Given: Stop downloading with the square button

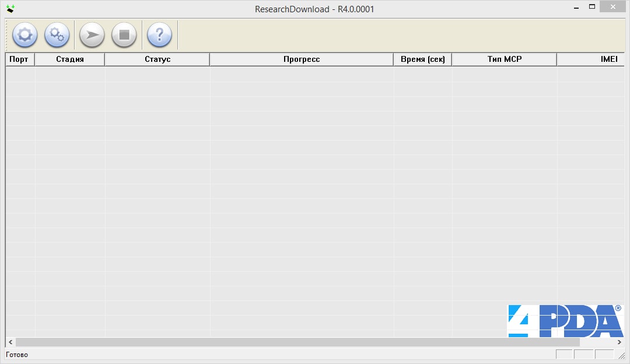Looking at the screenshot, I should click(124, 35).
